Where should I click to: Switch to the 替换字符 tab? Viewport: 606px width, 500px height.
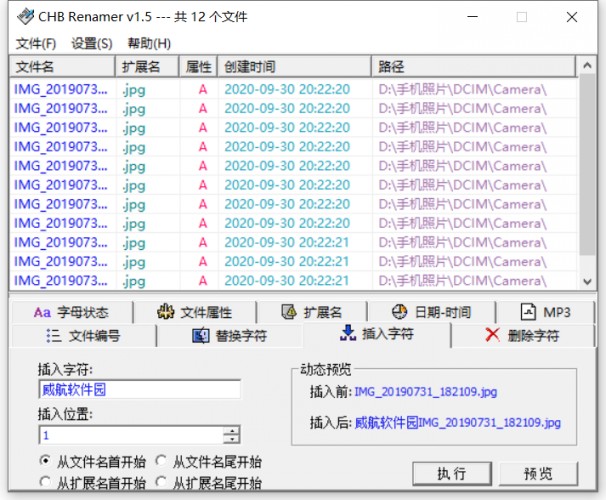point(230,335)
